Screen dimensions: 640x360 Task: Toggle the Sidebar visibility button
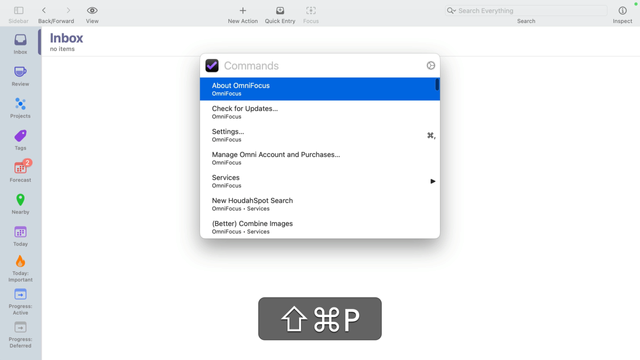[18, 15]
